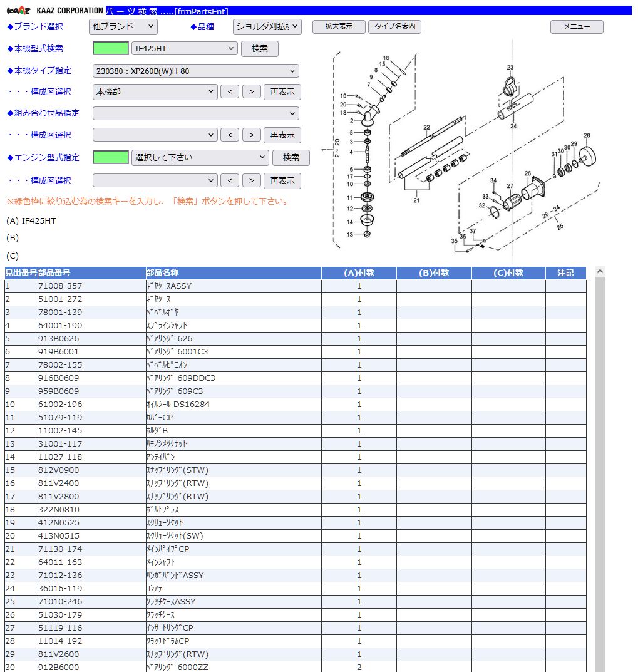Click next '>' arrow beside 本機部 dropdown
The image size is (638, 672).
(x=251, y=92)
